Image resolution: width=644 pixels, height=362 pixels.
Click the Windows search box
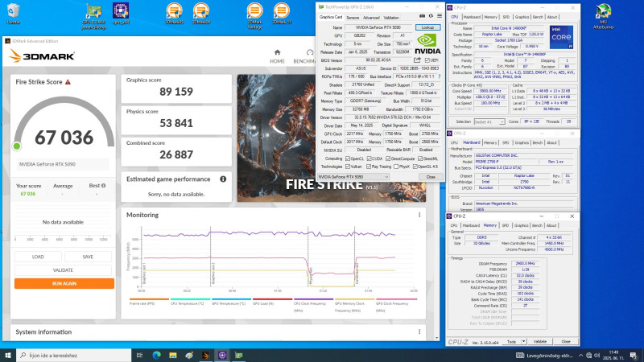tap(74, 355)
